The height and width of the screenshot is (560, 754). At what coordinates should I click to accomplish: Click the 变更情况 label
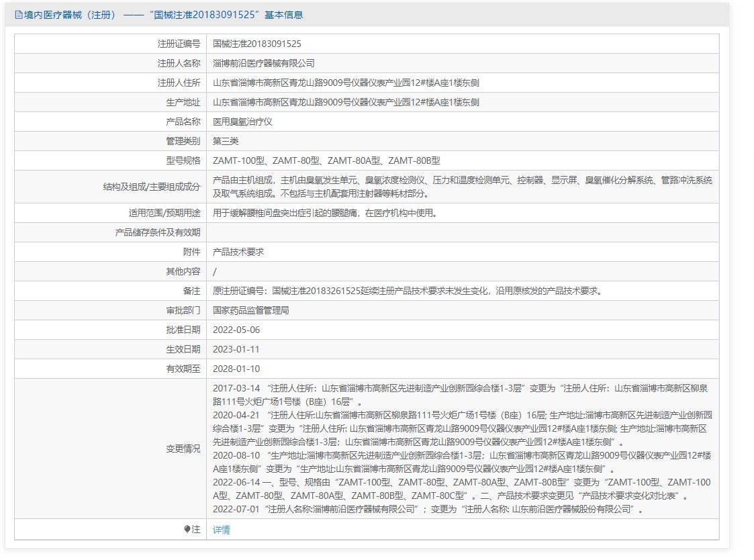183,449
